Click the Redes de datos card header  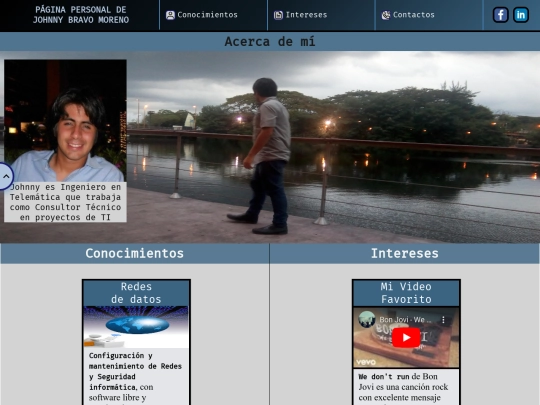(x=136, y=293)
